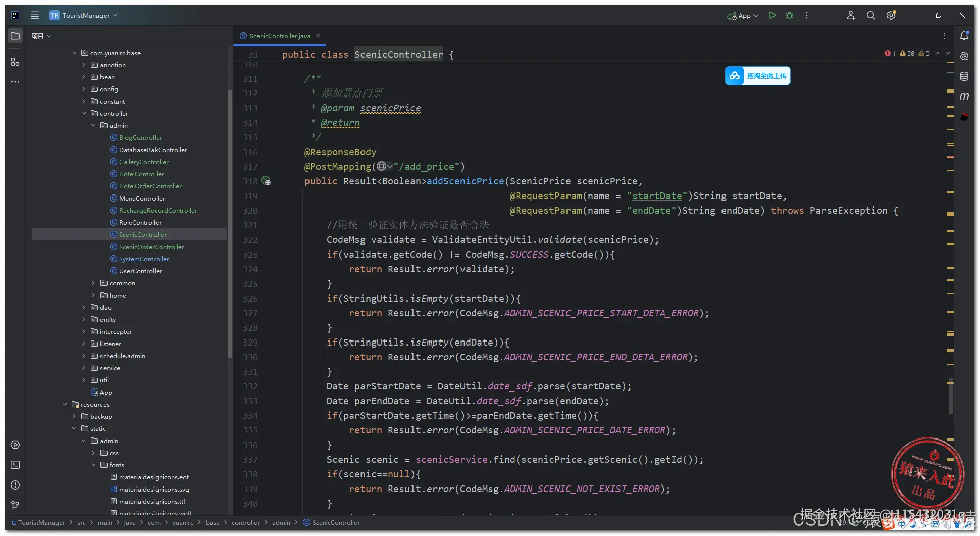
Task: Click the URL globe icon in PostMapping
Action: coord(382,166)
